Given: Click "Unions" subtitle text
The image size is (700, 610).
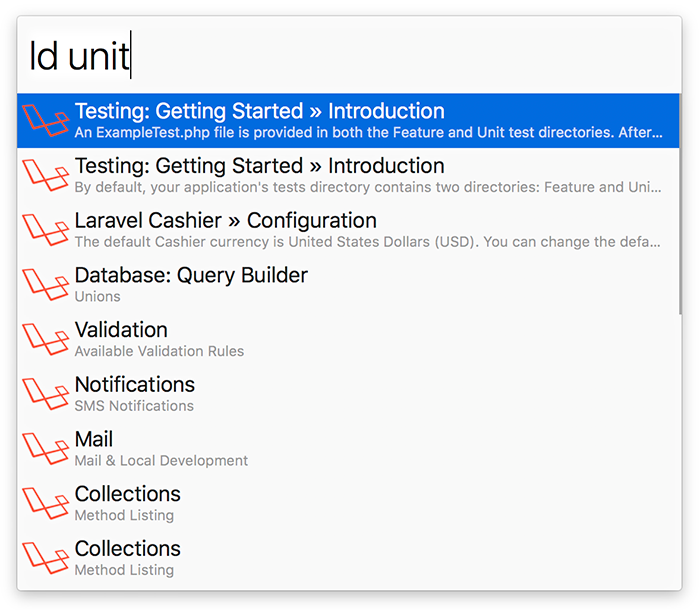Looking at the screenshot, I should click(x=97, y=297).
